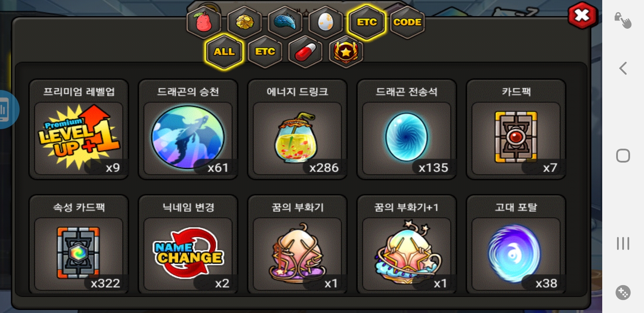Select the 드래곤 전송석 blue swirl stone
This screenshot has height=313, width=644.
coord(406,129)
